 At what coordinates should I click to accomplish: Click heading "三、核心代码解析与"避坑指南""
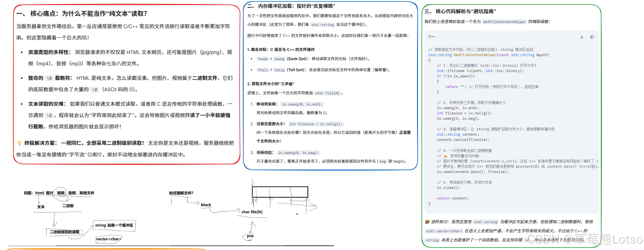pyautogui.click(x=460, y=11)
